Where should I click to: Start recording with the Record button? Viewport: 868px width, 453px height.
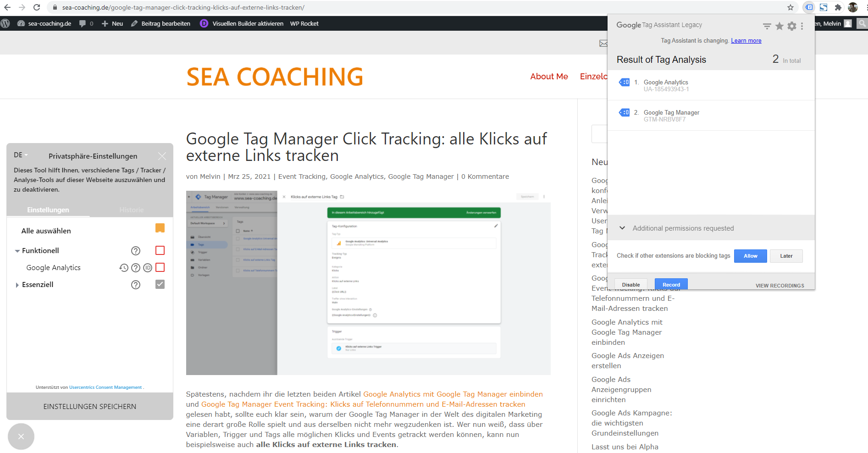click(x=671, y=284)
